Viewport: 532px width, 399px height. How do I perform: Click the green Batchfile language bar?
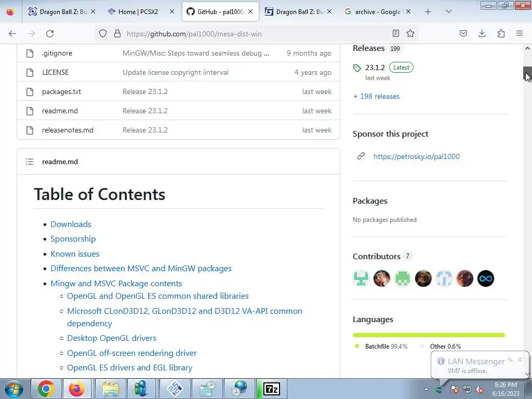[428, 335]
